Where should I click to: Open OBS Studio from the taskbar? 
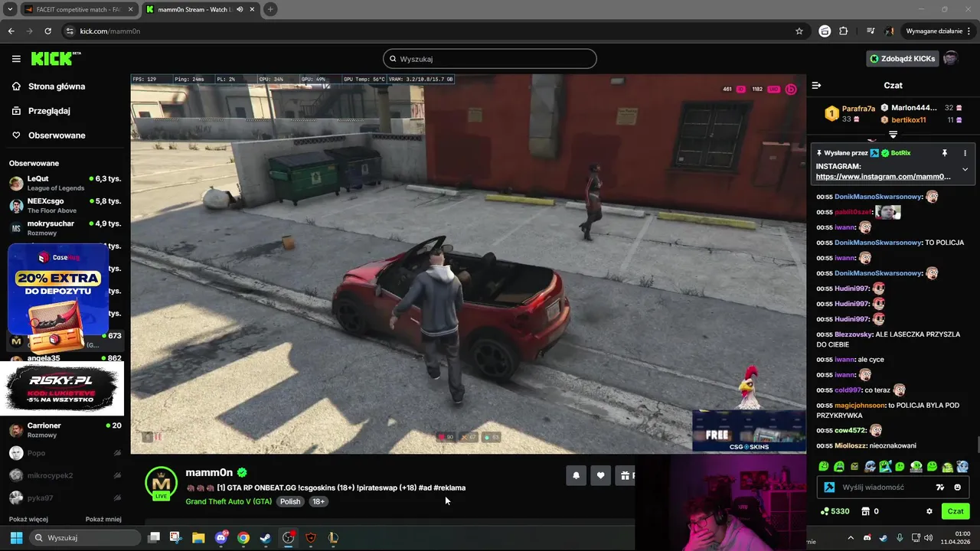288,538
